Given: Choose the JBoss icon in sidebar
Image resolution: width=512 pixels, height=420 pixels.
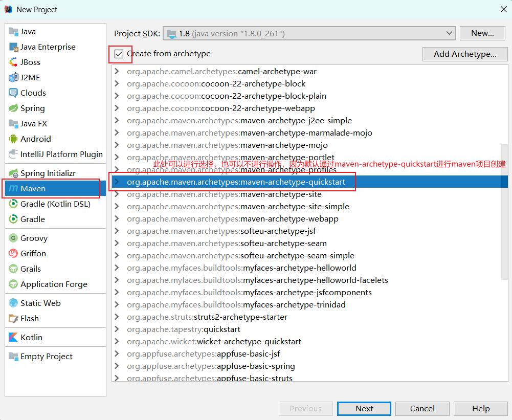Looking at the screenshot, I should (x=13, y=62).
